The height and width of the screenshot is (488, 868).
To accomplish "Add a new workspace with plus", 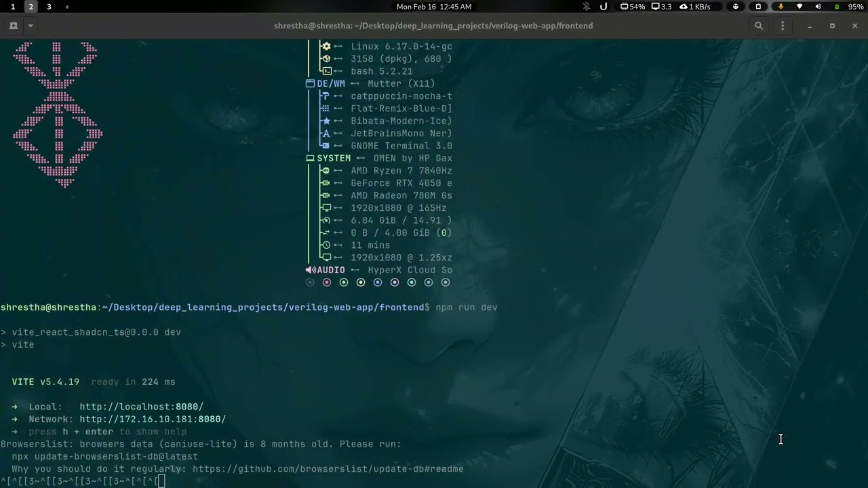I will click(x=66, y=7).
